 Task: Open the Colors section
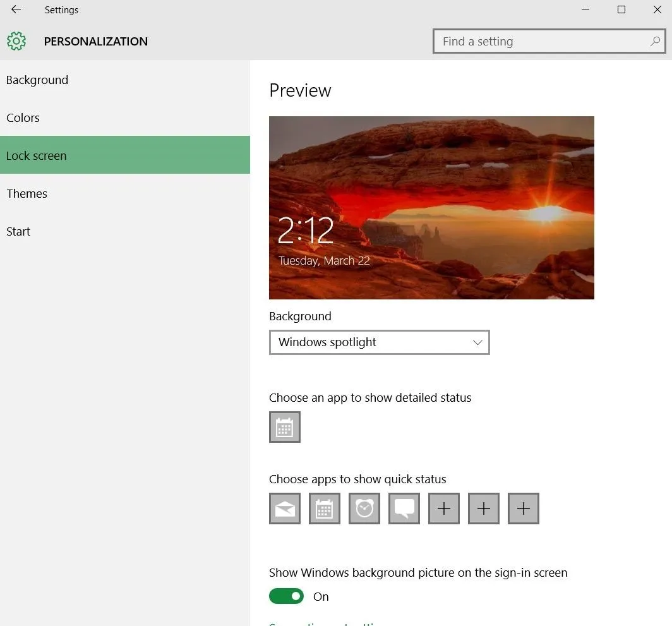[124, 117]
